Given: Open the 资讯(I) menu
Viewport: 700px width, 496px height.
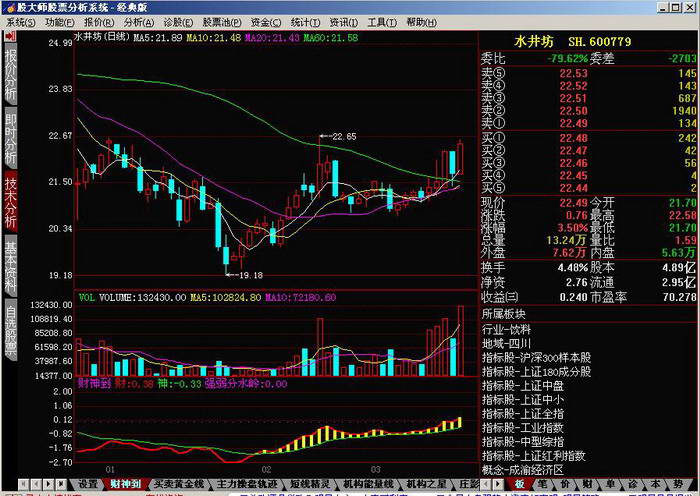Looking at the screenshot, I should click(x=344, y=22).
